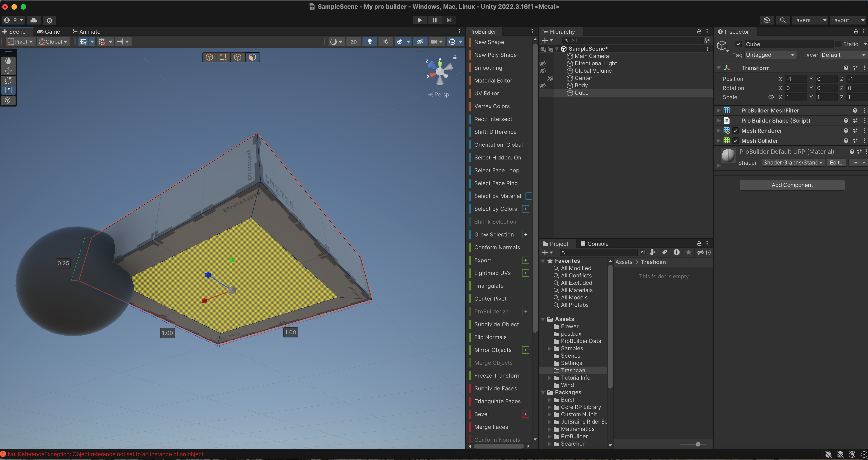Adjust the Project icon size slider
The image size is (868, 460).
pos(698,444)
